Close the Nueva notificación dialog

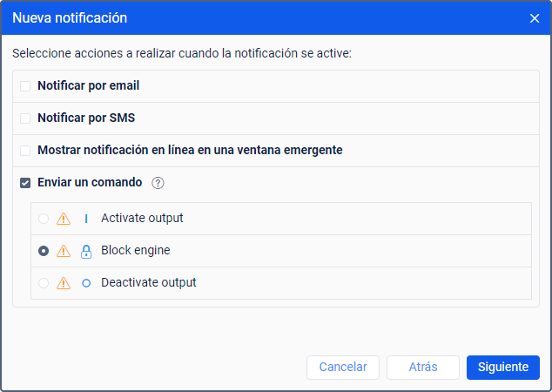point(535,18)
